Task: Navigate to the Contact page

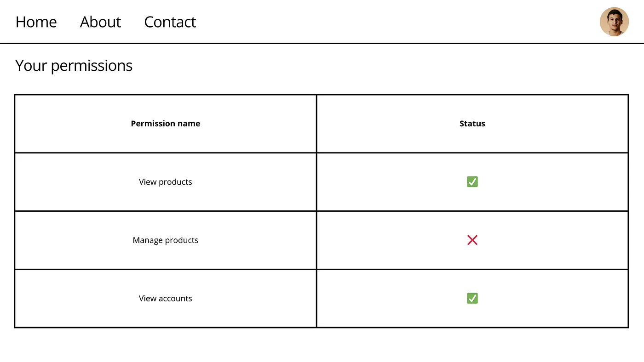Action: point(170,22)
